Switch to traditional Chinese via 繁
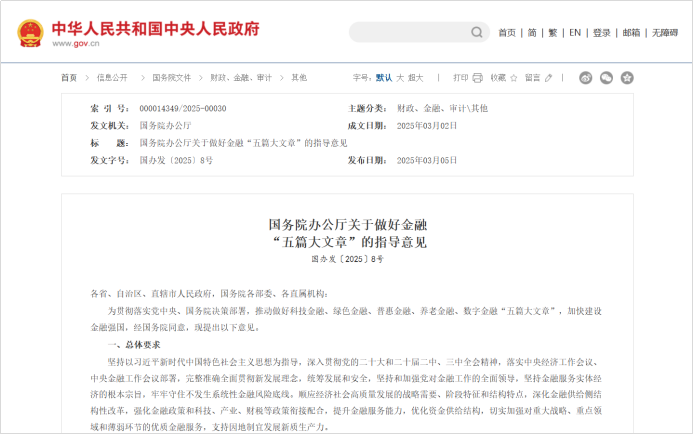Screen dimensions: 694x435 553,33
